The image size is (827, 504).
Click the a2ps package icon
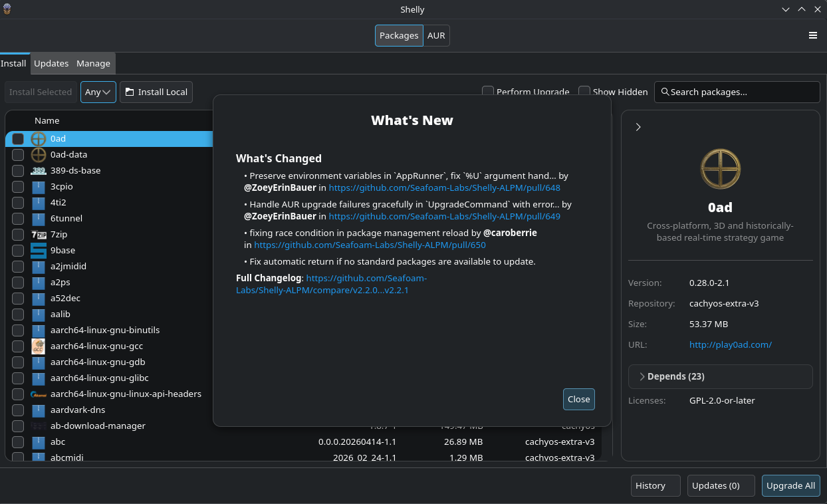39,283
